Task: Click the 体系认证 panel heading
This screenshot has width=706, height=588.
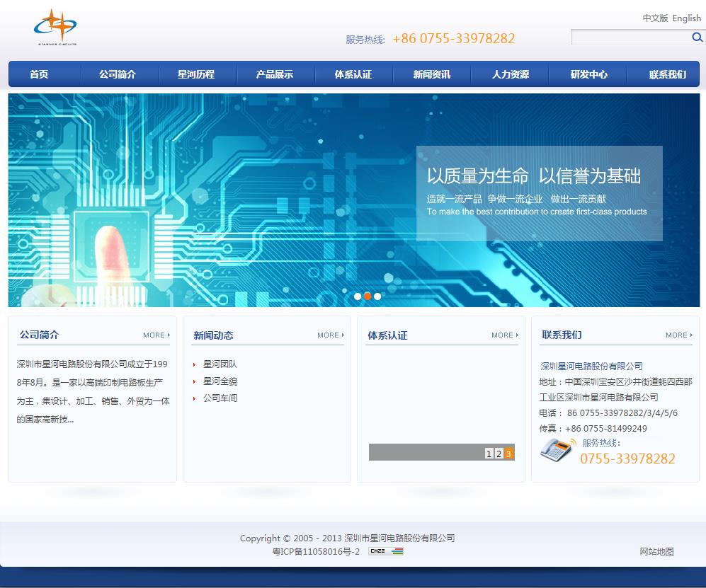Action: tap(387, 335)
